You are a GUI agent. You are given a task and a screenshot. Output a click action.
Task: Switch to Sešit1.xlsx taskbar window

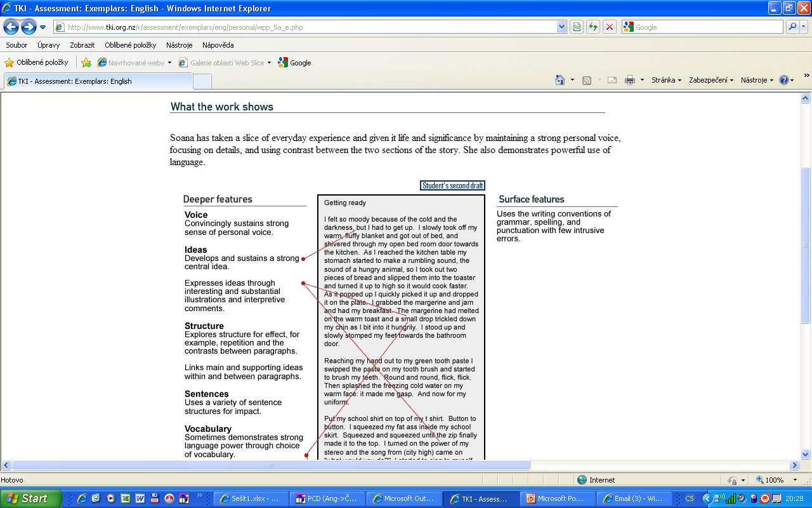coord(250,498)
